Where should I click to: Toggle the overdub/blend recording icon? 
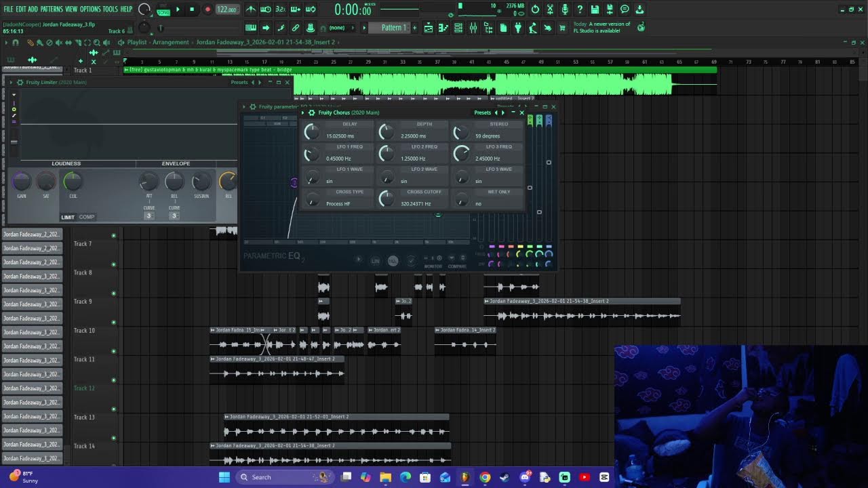click(296, 9)
